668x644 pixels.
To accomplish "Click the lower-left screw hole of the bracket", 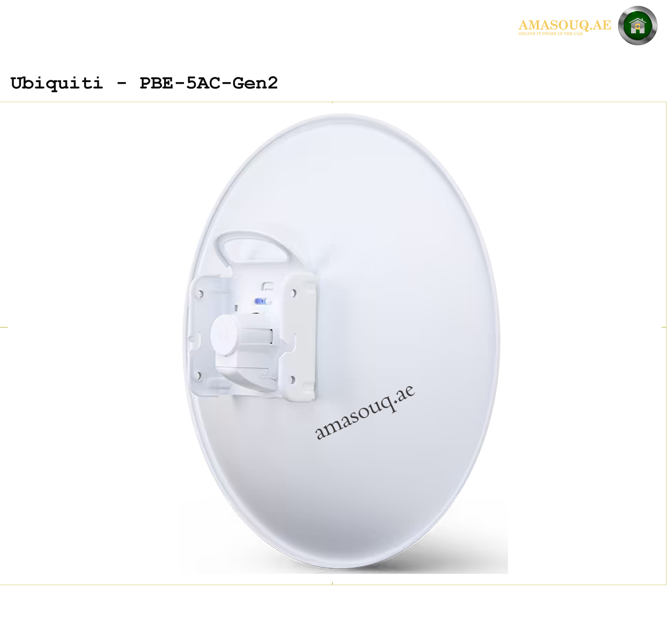I will (198, 376).
